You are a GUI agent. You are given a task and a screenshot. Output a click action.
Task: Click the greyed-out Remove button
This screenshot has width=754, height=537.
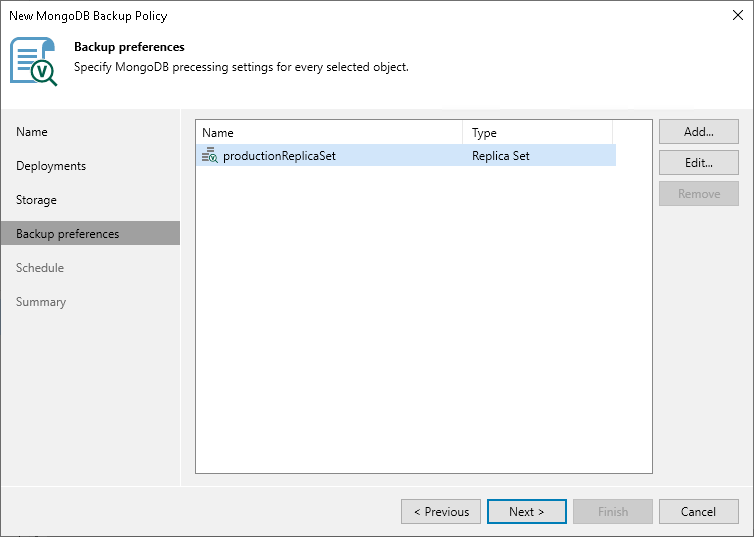[699, 194]
